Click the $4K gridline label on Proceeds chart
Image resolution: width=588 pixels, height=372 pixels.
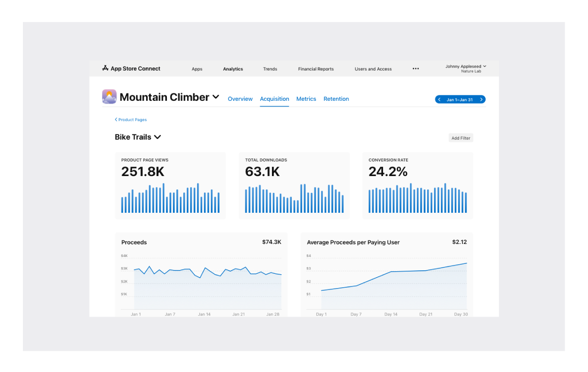coord(124,256)
